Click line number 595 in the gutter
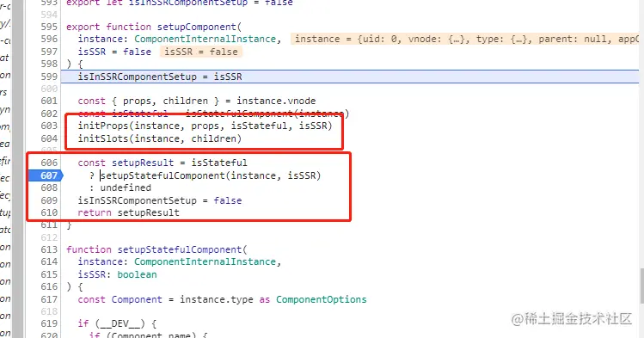Screen dimensions: 644x338 (49, 27)
